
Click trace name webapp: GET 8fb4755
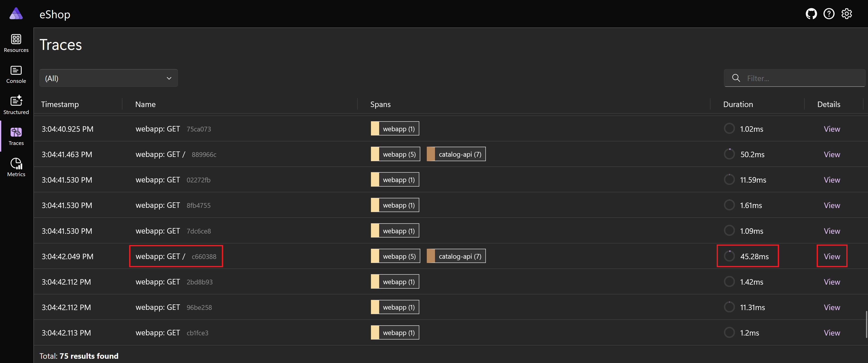(x=173, y=205)
